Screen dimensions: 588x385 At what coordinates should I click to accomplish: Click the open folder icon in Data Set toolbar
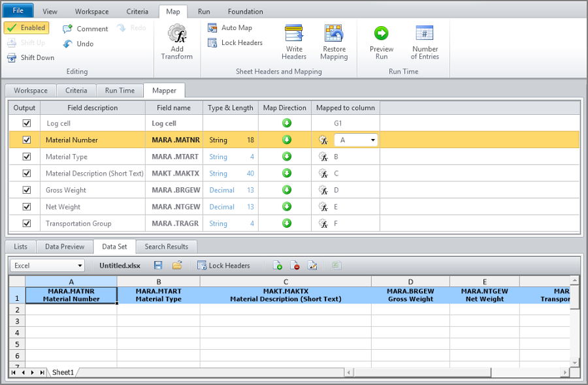coord(177,266)
